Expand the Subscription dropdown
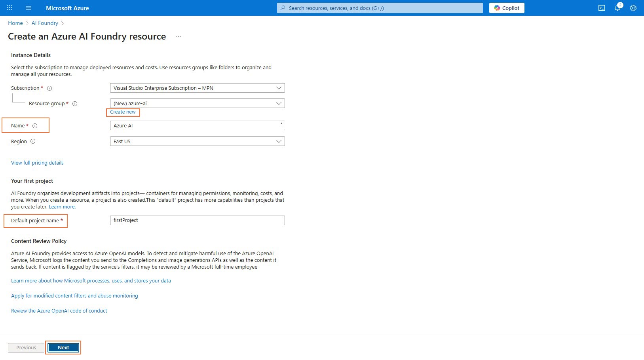644x360 pixels. [x=197, y=88]
